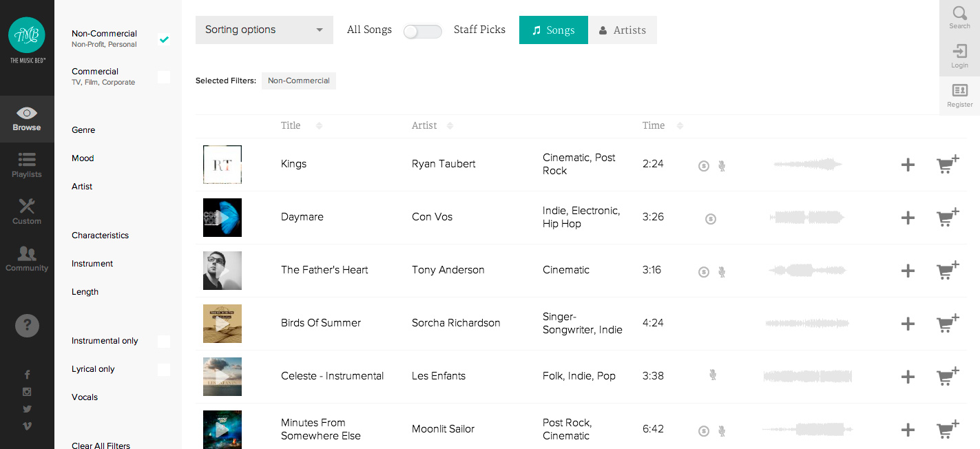Click Clear All Filters link
Image resolution: width=980 pixels, height=449 pixels.
tap(101, 446)
